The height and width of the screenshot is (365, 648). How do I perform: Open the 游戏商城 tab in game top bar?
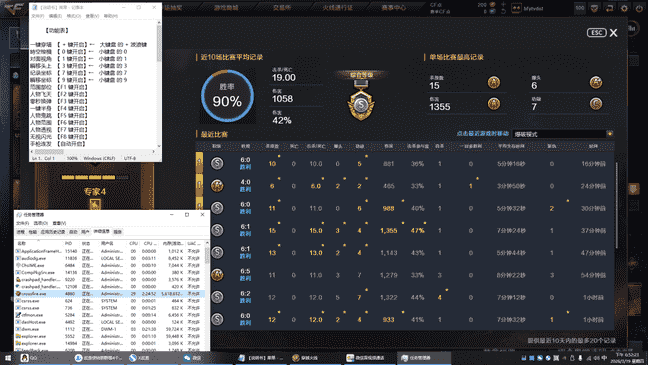point(226,7)
